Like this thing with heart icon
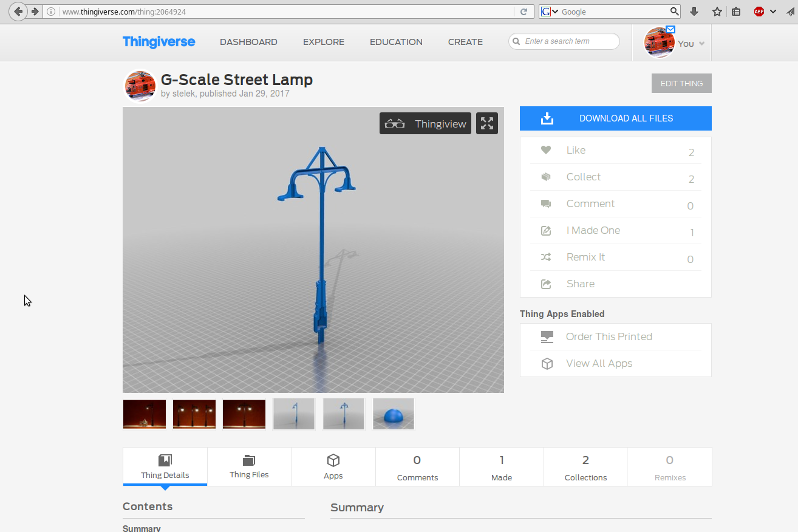This screenshot has height=532, width=798. 546,150
